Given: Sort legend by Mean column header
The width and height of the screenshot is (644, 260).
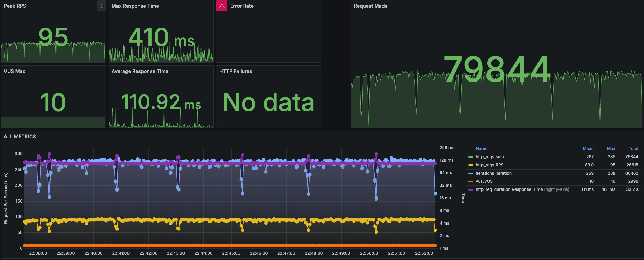Looking at the screenshot, I should coord(588,149).
